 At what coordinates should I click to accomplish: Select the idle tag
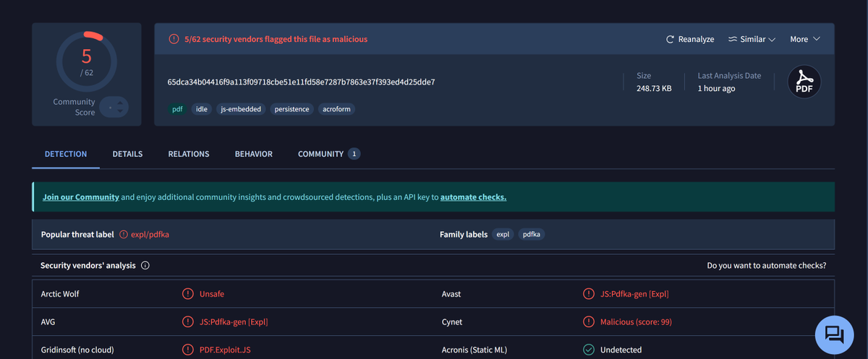coord(201,109)
